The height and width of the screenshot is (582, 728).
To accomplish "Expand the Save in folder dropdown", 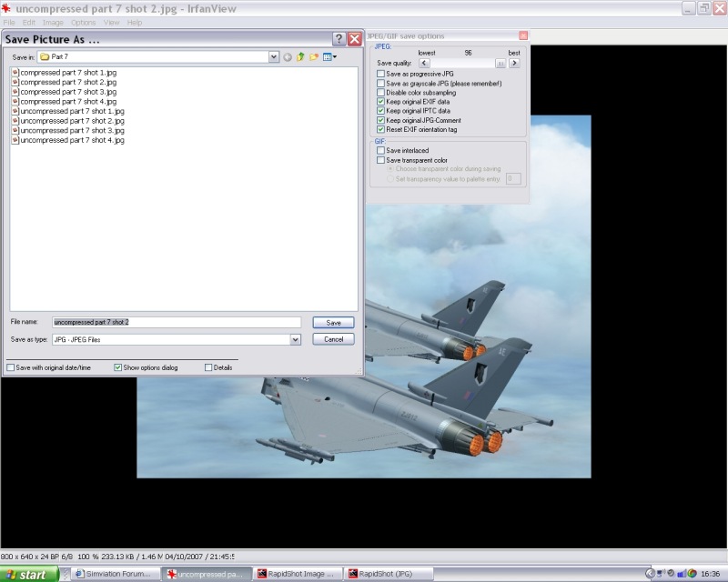I will [x=274, y=57].
